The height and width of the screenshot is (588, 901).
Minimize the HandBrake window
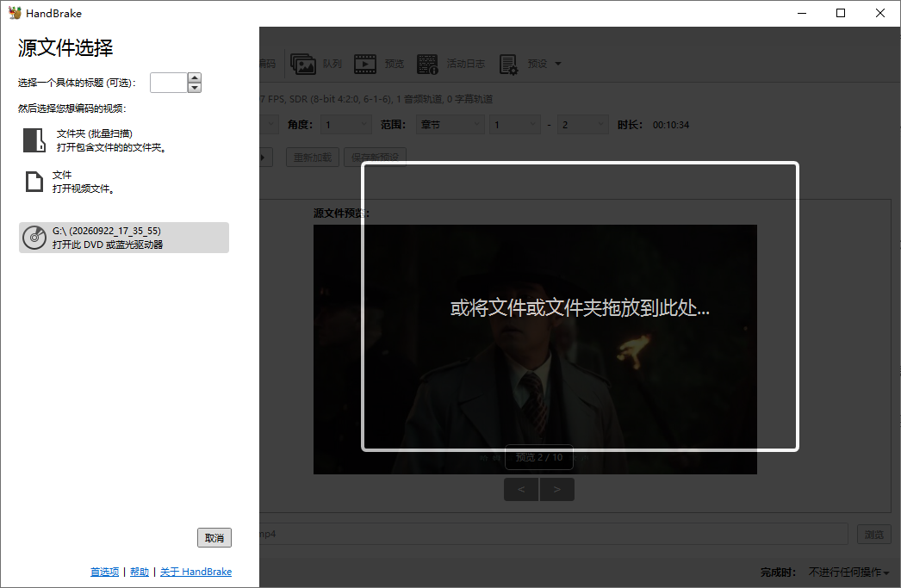802,13
